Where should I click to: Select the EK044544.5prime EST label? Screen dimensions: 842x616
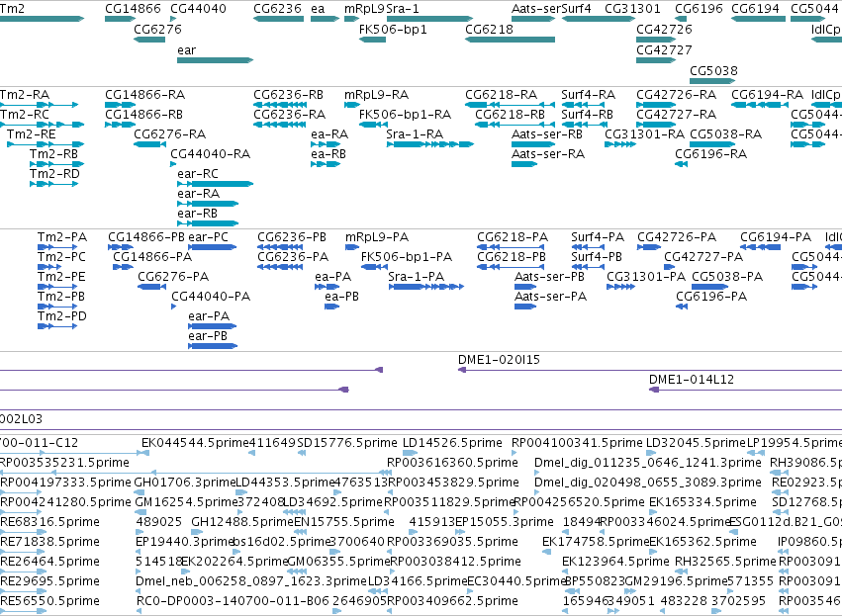(x=195, y=443)
